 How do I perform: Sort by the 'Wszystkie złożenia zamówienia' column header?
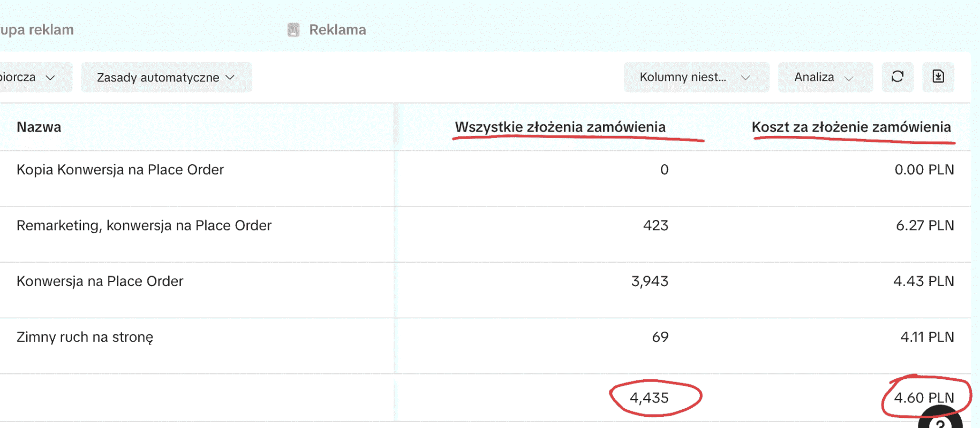(x=560, y=127)
